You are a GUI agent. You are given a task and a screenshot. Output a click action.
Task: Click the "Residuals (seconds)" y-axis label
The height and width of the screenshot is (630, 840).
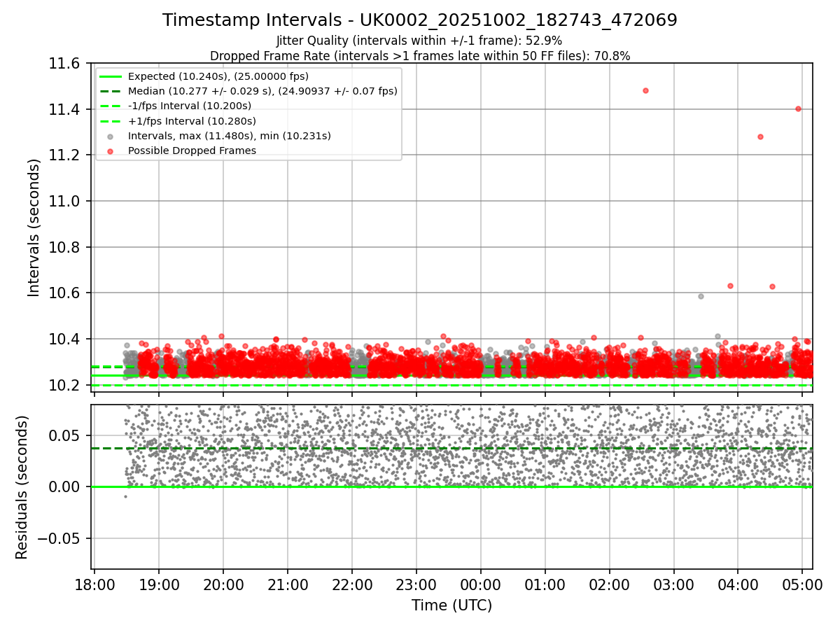click(x=22, y=487)
